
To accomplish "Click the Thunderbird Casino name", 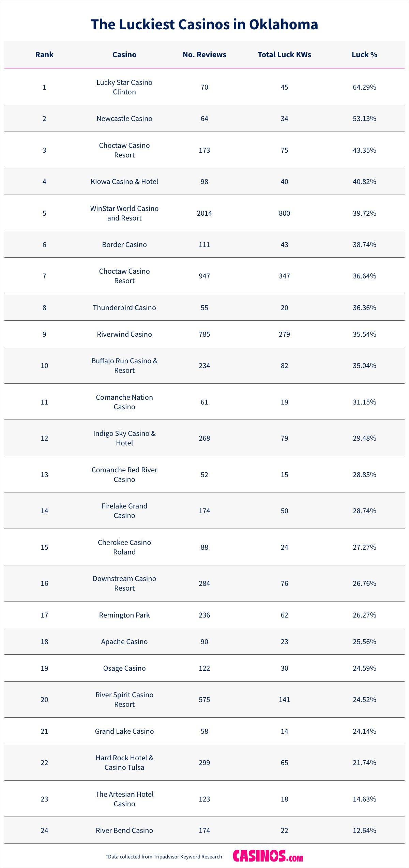I will point(124,308).
